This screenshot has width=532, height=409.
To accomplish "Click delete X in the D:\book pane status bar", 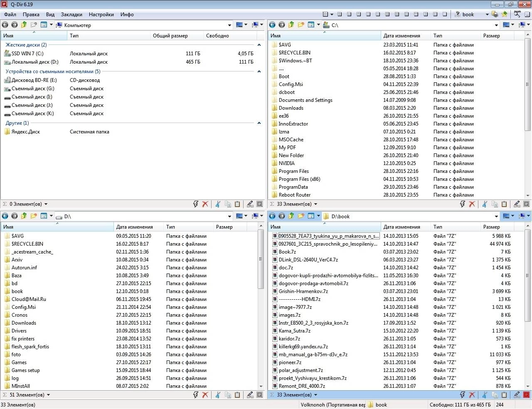I will (472, 395).
